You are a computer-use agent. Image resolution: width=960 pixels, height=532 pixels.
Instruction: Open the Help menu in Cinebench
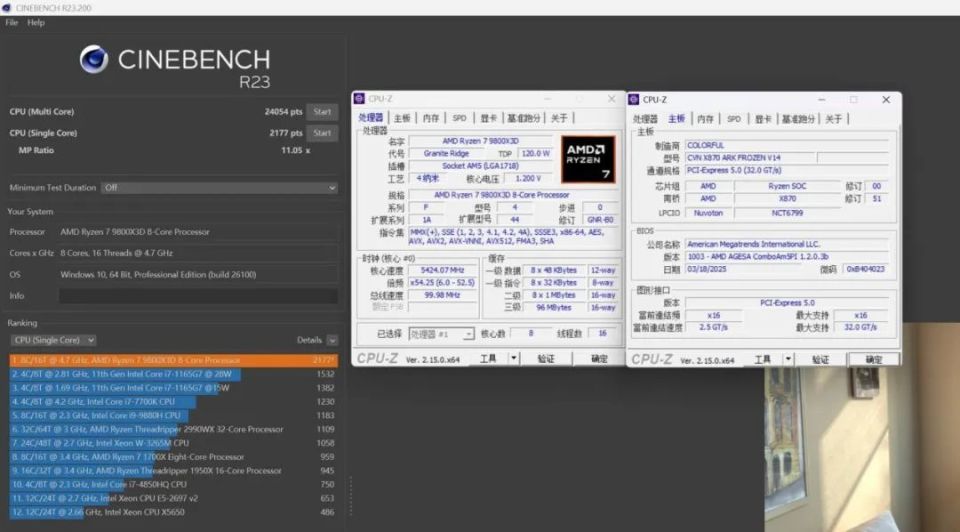point(36,23)
